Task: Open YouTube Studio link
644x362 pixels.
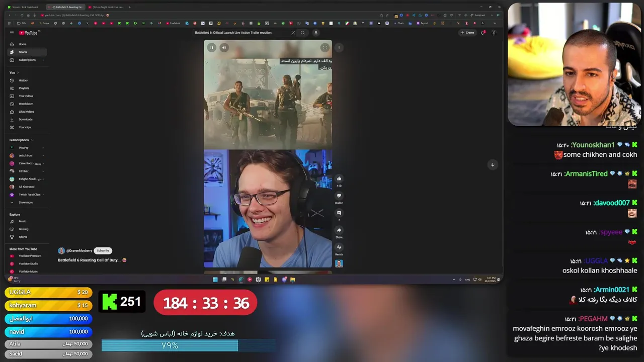Action: [27, 263]
